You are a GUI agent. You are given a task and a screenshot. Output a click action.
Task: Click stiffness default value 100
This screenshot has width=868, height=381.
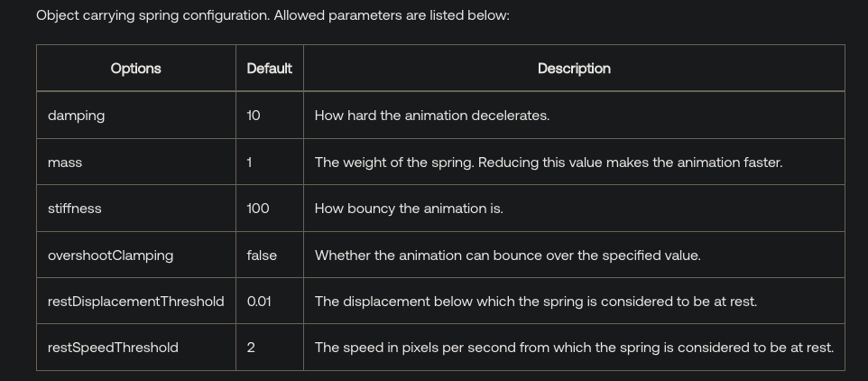pyautogui.click(x=258, y=209)
